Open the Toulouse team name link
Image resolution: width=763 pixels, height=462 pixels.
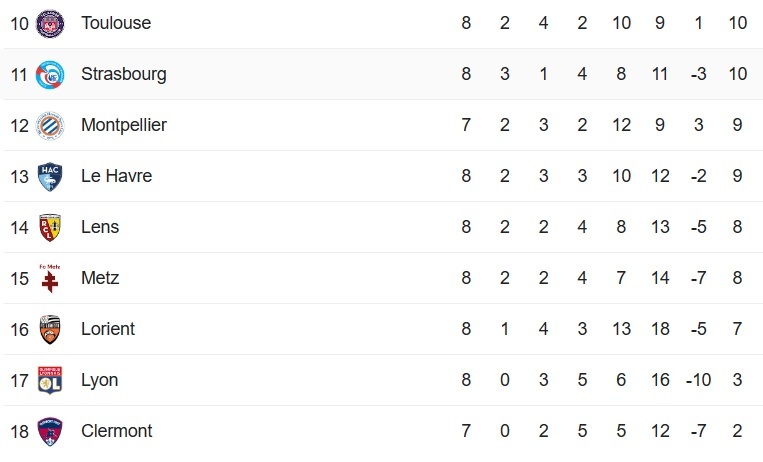[115, 23]
